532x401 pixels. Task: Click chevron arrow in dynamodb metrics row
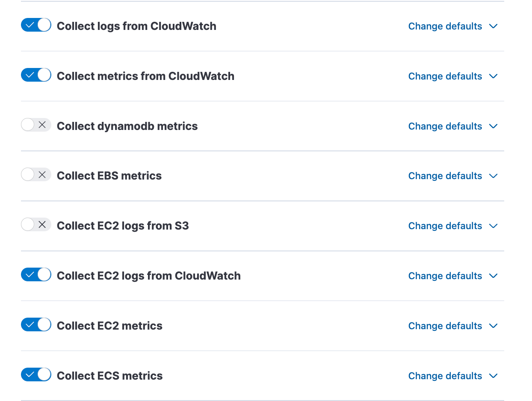493,126
